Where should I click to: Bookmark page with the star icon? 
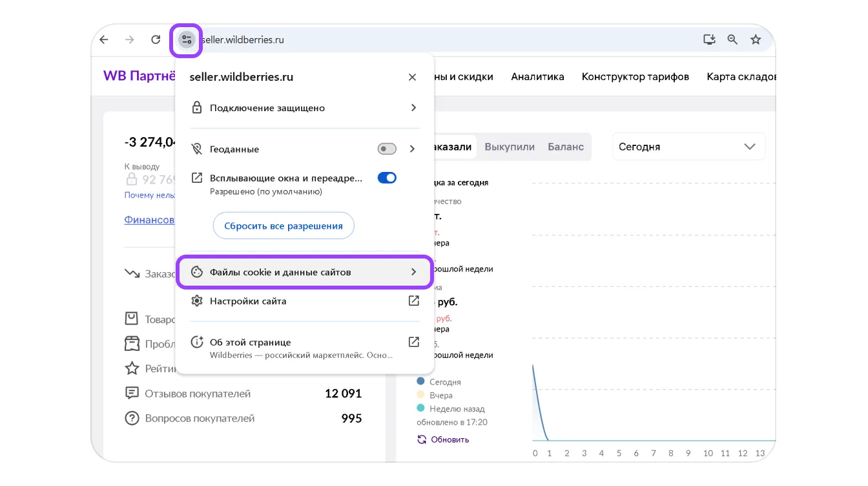pyautogui.click(x=756, y=39)
